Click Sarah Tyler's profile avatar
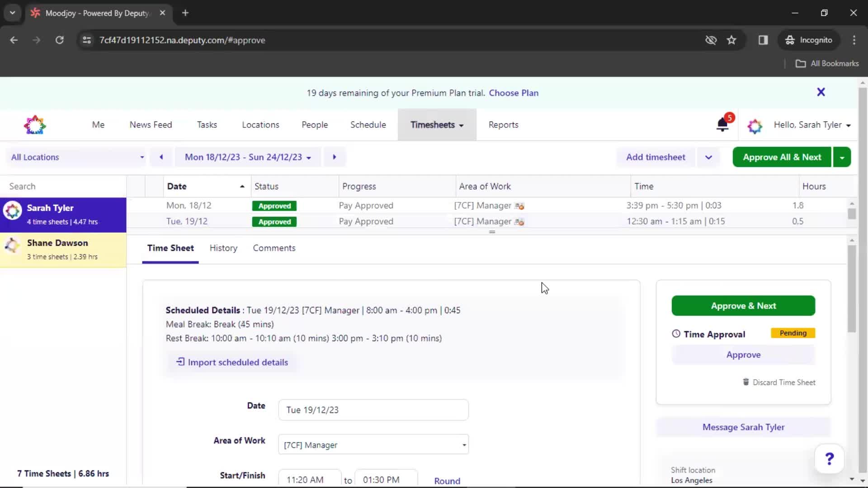This screenshot has width=868, height=488. 13,211
